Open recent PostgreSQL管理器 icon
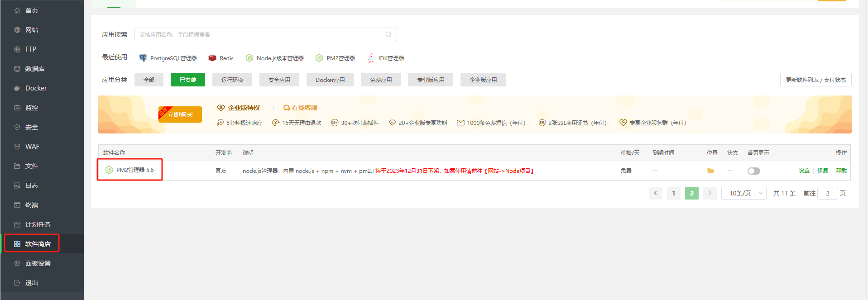Image resolution: width=868 pixels, height=300 pixels. [x=143, y=58]
